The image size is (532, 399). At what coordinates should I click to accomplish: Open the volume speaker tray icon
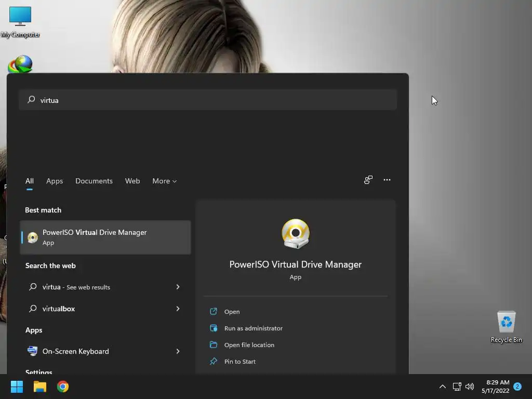point(470,387)
